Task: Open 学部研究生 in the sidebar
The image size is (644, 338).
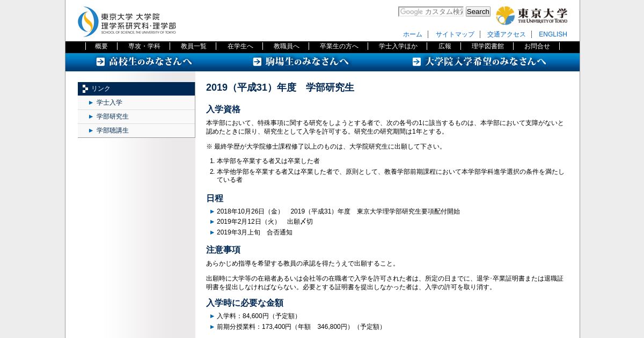Action: (113, 116)
